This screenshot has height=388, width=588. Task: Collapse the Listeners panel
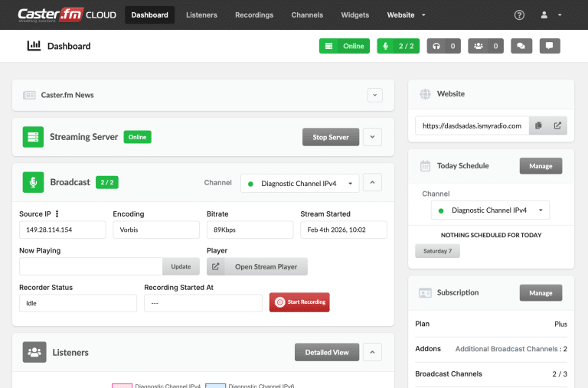pos(371,353)
